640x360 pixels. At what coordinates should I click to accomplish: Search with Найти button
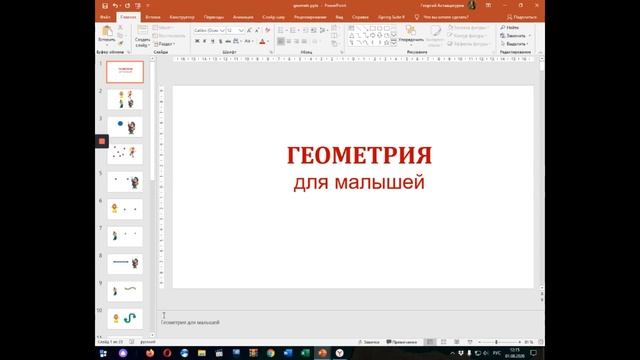(x=510, y=27)
